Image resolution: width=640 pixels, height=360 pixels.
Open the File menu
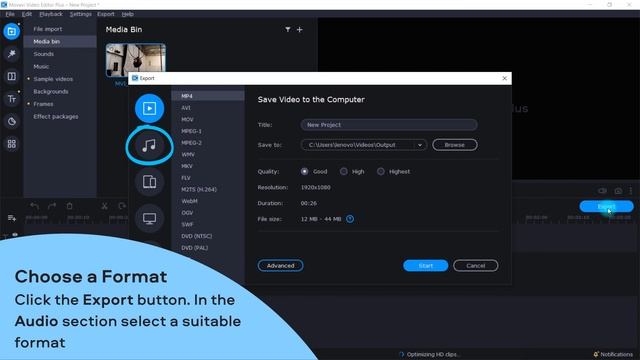pyautogui.click(x=10, y=14)
